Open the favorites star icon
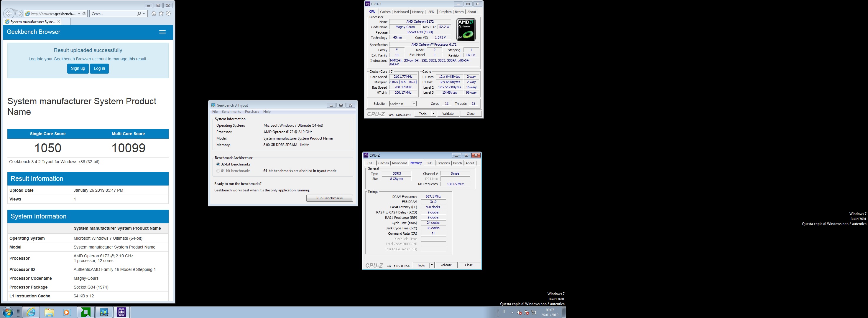This screenshot has width=868, height=318. (161, 14)
